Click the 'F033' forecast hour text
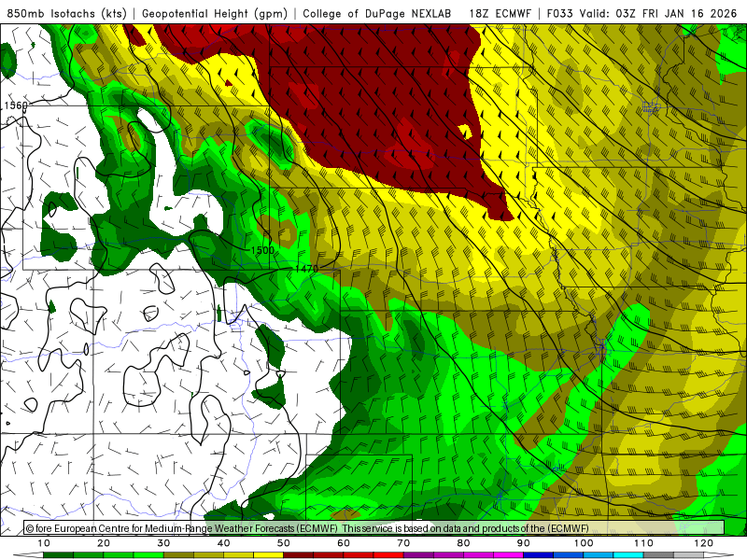 pyautogui.click(x=559, y=14)
